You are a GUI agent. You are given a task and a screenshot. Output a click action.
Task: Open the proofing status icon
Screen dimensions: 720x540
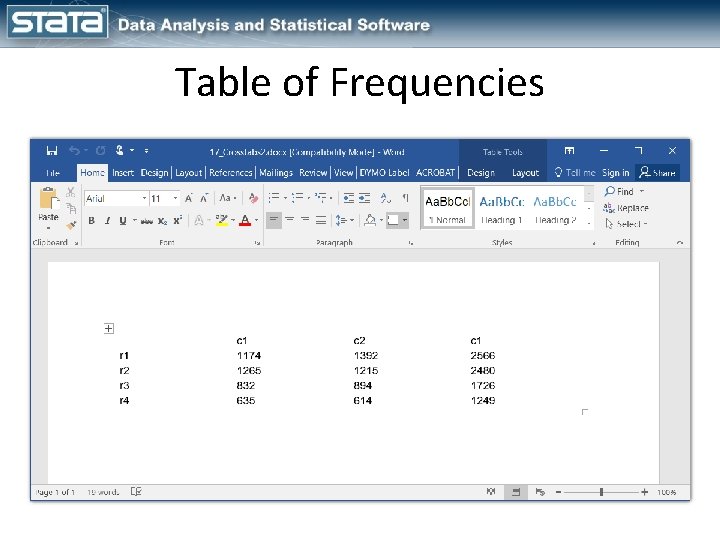[136, 492]
